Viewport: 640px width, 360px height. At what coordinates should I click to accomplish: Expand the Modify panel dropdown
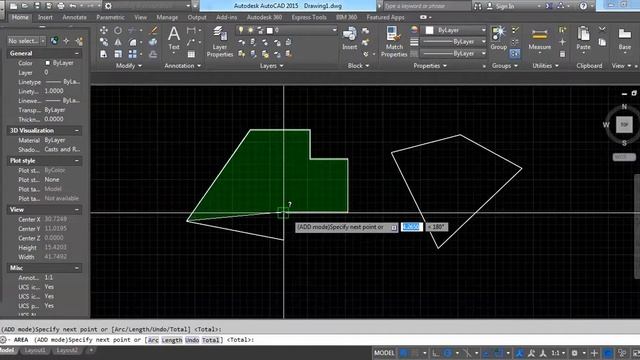tap(129, 66)
